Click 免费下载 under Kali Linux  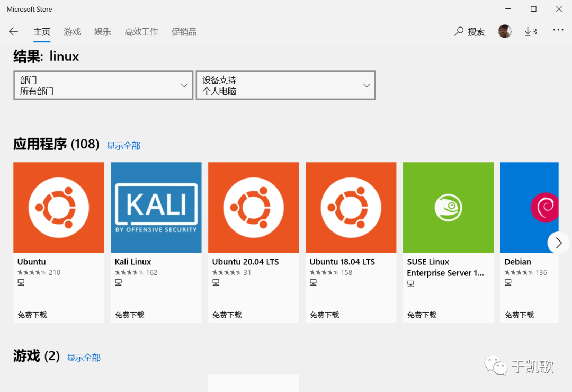coord(130,315)
